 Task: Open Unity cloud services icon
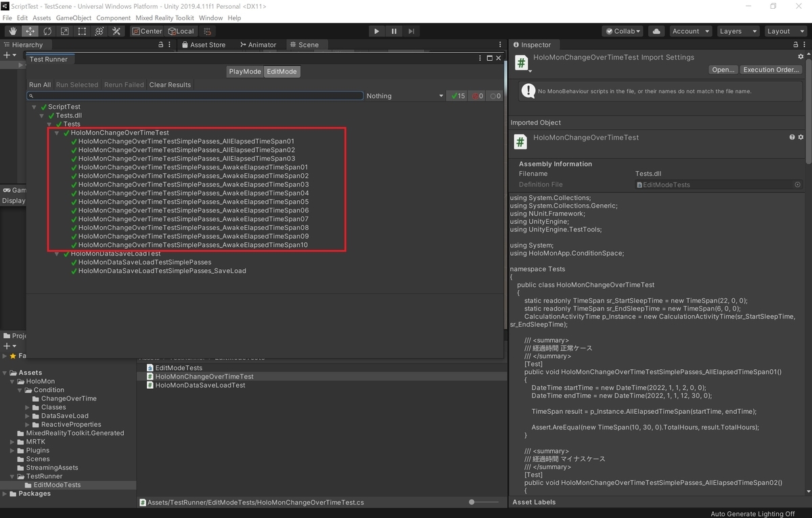[x=656, y=31]
